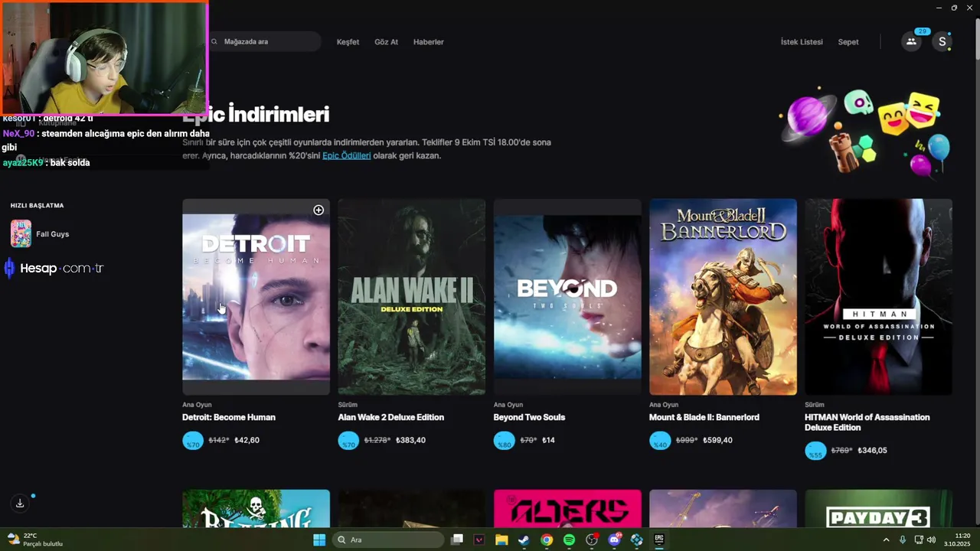This screenshot has width=980, height=551.
Task: Open the account profile avatar S
Action: point(942,42)
